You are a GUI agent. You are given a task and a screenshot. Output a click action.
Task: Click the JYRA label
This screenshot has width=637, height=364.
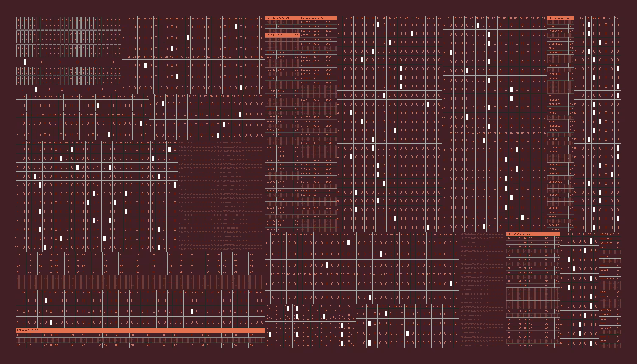pyautogui.click(x=551, y=27)
